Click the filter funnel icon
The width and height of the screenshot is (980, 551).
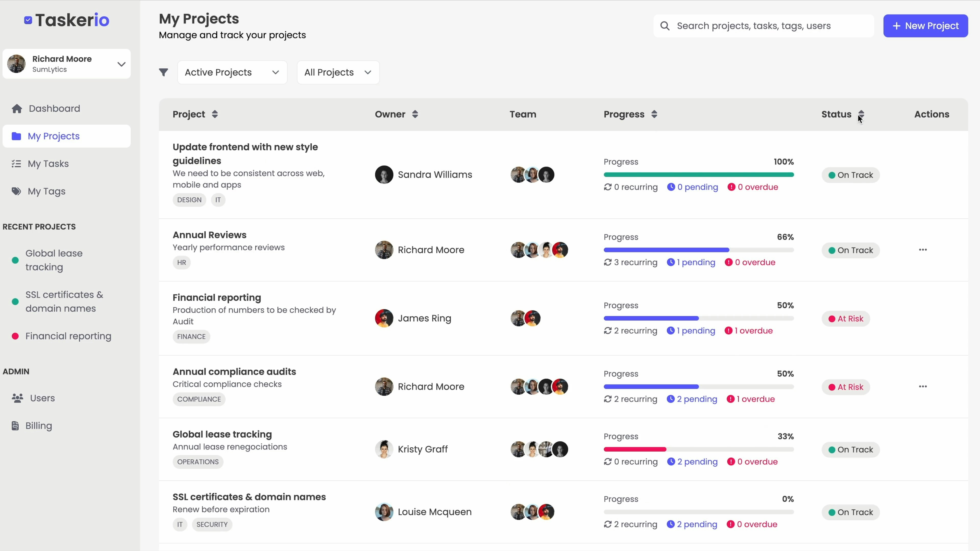click(163, 72)
